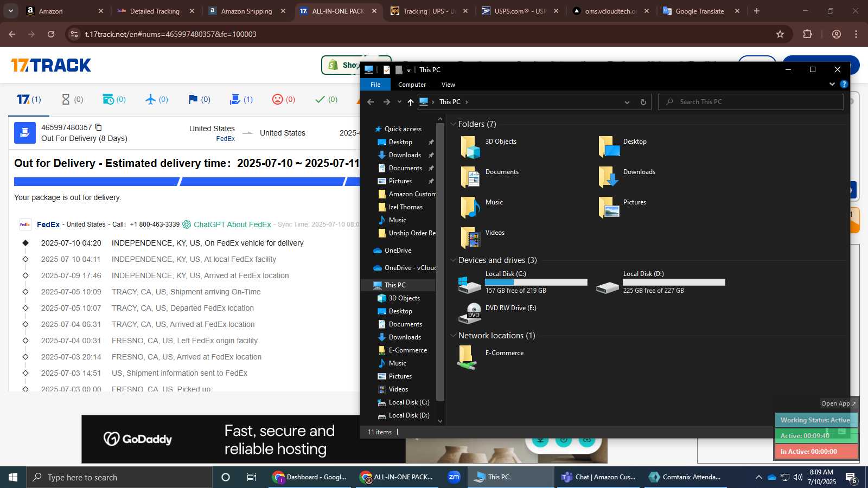The height and width of the screenshot is (488, 868).
Task: Expand the File Explorer ribbon
Action: pyautogui.click(x=832, y=84)
